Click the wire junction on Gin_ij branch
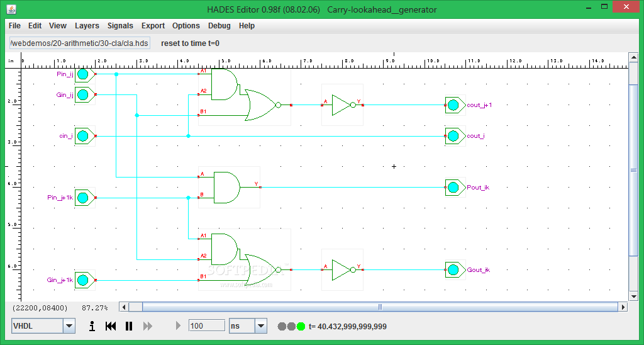The height and width of the screenshot is (345, 644). (136, 115)
